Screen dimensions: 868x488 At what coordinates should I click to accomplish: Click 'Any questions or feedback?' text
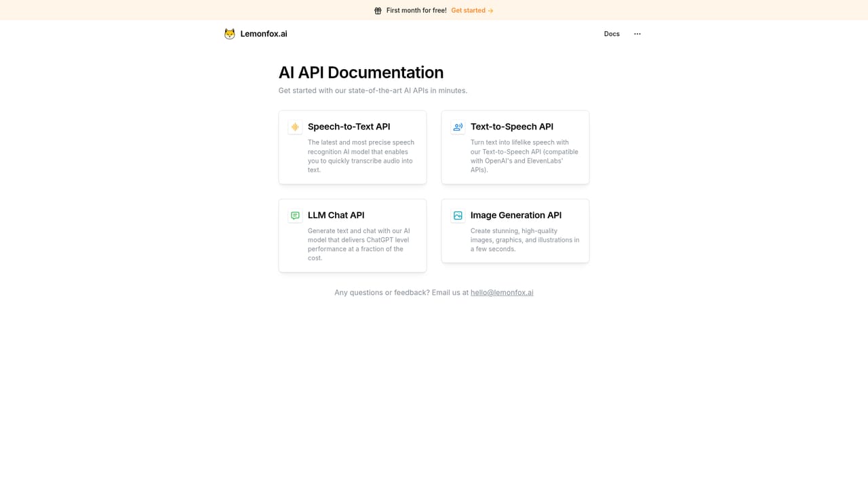coord(382,293)
